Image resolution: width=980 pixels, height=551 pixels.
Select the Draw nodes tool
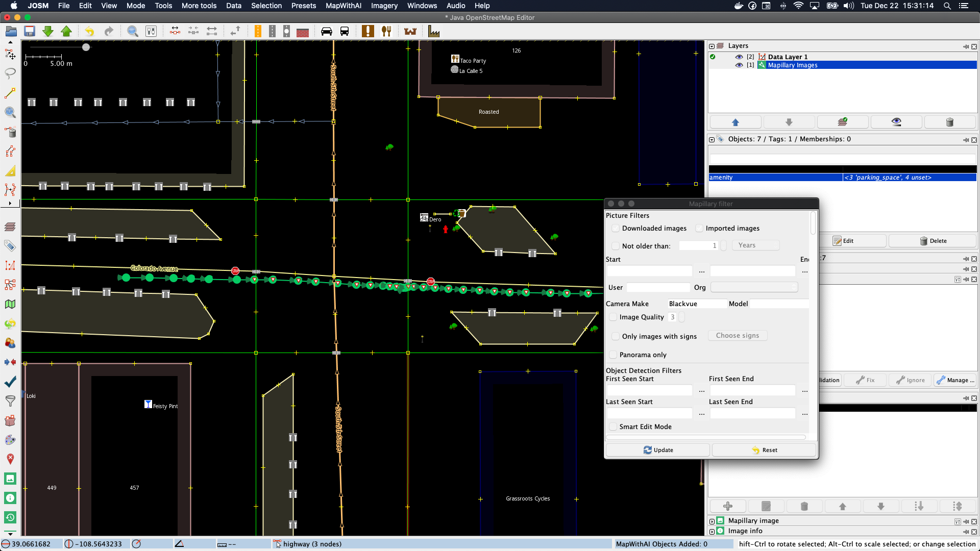[x=10, y=93]
